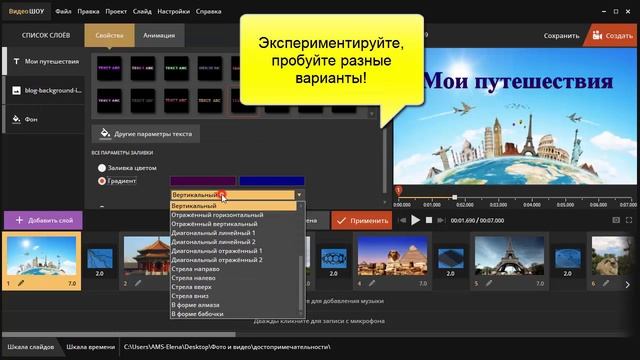Click the image layer icon for blog-background

(x=16, y=90)
